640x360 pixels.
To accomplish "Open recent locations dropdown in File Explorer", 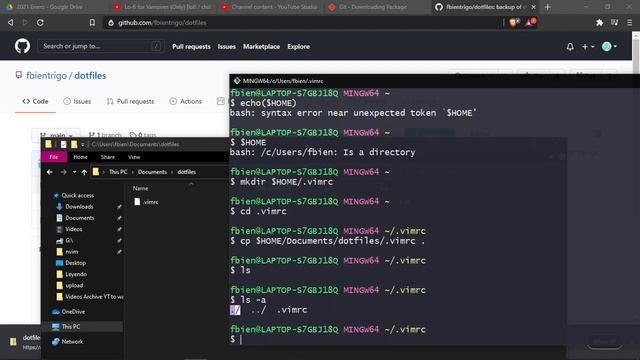I will point(74,172).
